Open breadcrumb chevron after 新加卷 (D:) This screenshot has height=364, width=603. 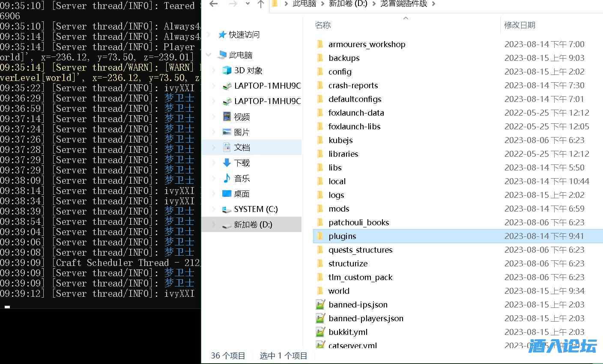click(373, 4)
